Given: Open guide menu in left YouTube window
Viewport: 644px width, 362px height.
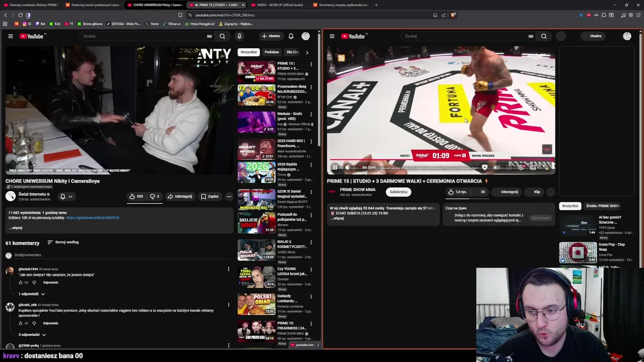Looking at the screenshot, I should [x=10, y=36].
